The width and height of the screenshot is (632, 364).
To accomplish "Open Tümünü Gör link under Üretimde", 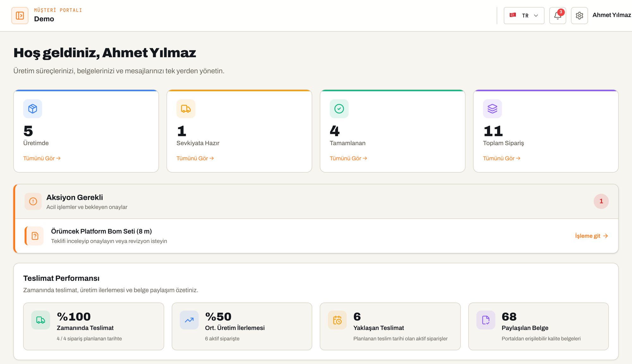I will click(x=42, y=158).
